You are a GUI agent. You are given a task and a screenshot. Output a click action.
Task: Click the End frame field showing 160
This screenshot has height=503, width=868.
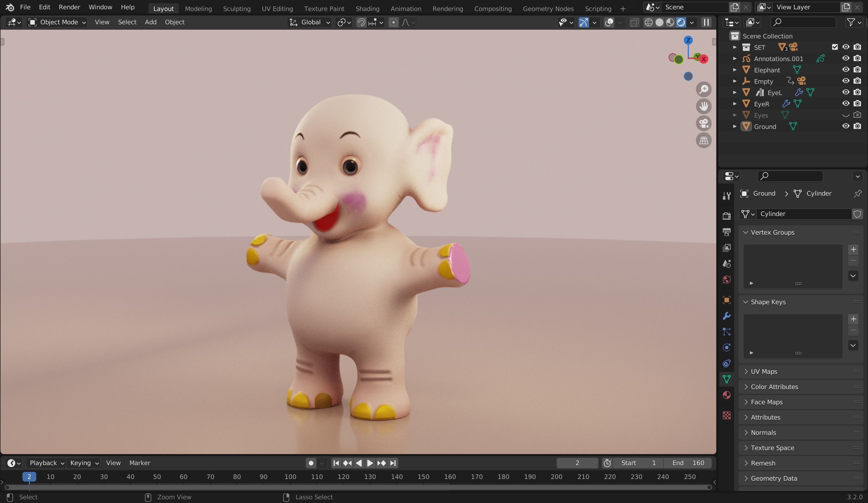[687, 463]
